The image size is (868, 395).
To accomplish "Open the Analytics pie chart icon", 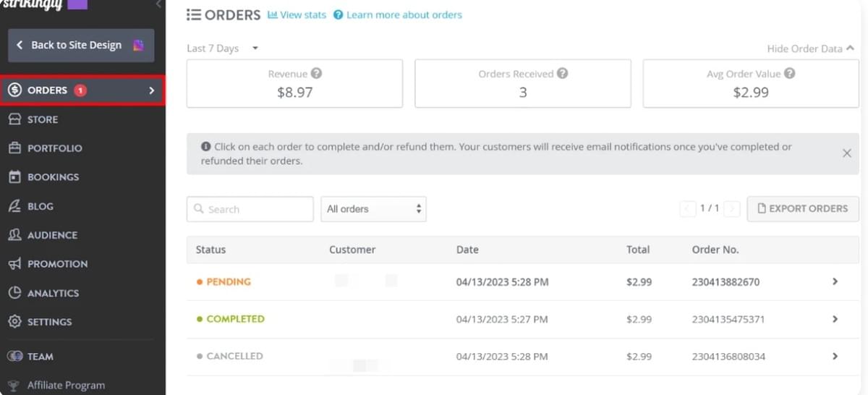I will click(x=14, y=293).
